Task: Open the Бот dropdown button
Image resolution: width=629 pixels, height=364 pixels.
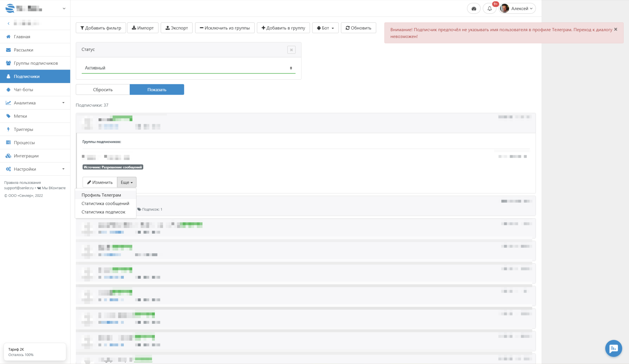Action: 325,28
